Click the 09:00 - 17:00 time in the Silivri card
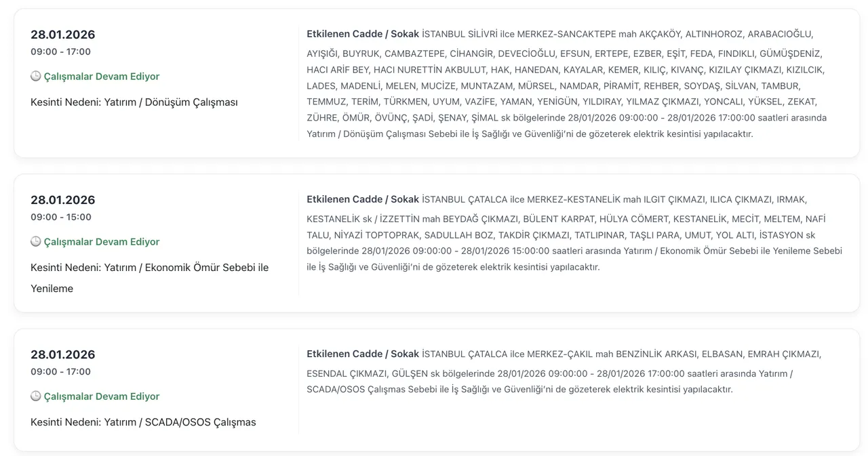 (61, 52)
